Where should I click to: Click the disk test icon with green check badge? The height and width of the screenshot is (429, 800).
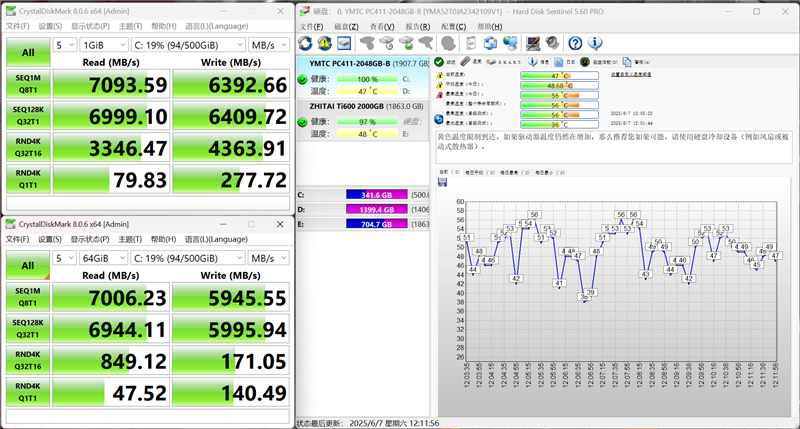[x=407, y=44]
